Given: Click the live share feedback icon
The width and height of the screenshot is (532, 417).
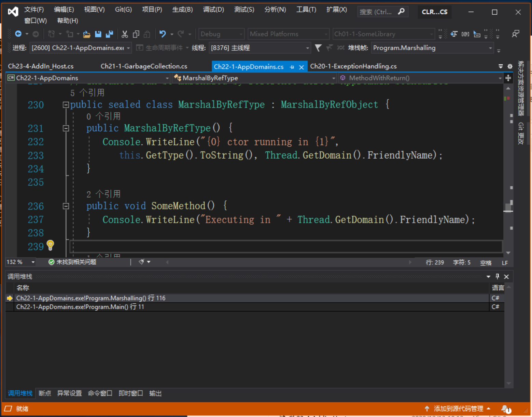Looking at the screenshot, I should click(x=515, y=34).
